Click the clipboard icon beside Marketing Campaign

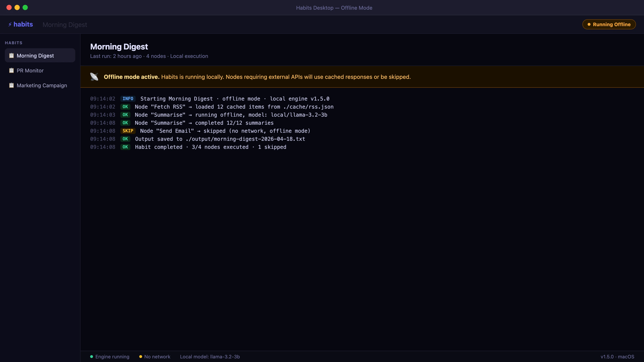pyautogui.click(x=11, y=85)
